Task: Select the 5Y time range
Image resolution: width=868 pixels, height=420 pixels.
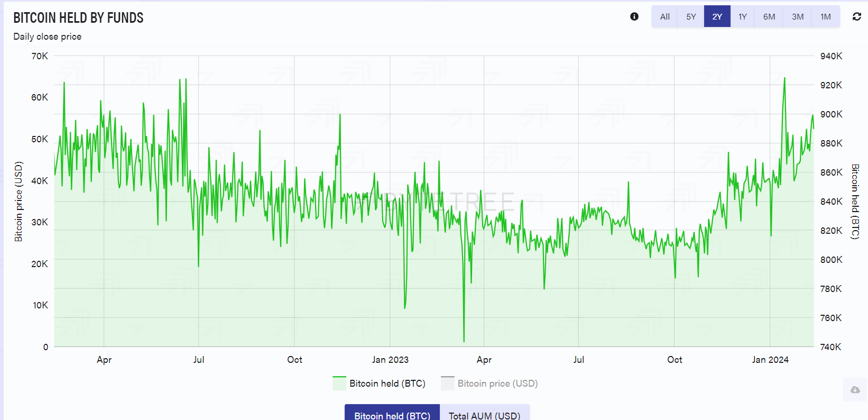Action: click(x=691, y=16)
